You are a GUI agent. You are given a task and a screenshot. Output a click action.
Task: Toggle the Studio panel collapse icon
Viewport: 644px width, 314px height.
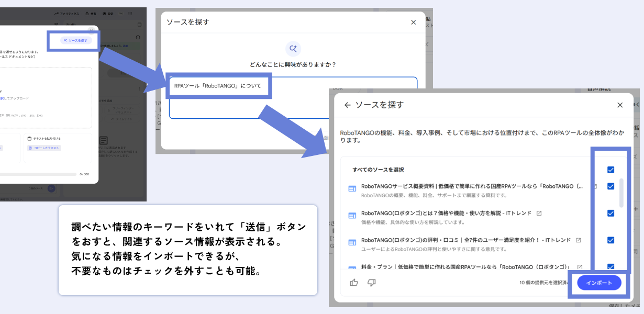[139, 25]
